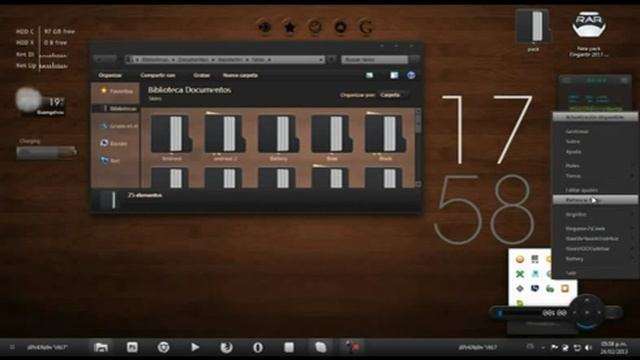
Task: Toggle the Explorer preview pane icon
Action: (394, 75)
